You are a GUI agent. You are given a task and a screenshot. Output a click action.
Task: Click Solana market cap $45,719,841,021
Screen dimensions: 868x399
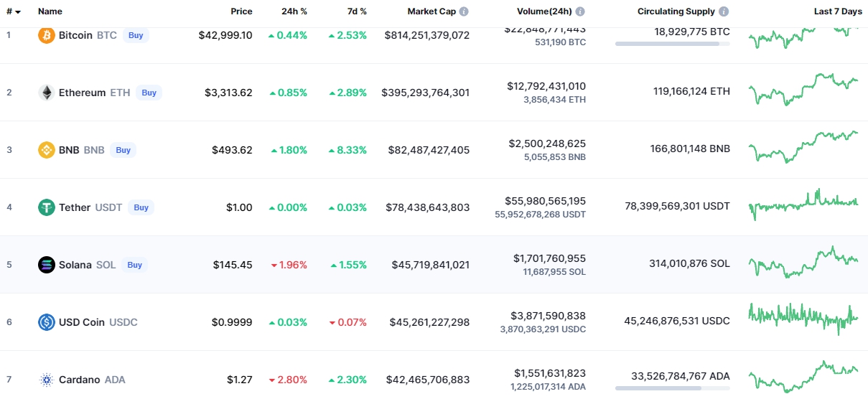[x=431, y=265]
